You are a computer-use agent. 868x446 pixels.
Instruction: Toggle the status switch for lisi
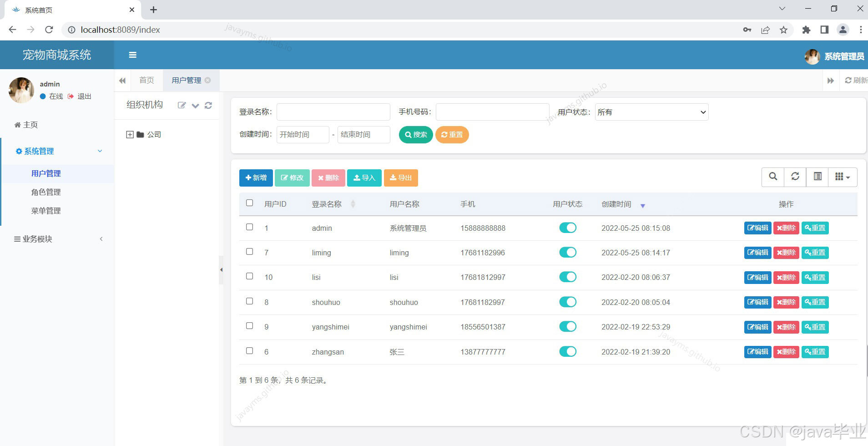[x=568, y=277]
